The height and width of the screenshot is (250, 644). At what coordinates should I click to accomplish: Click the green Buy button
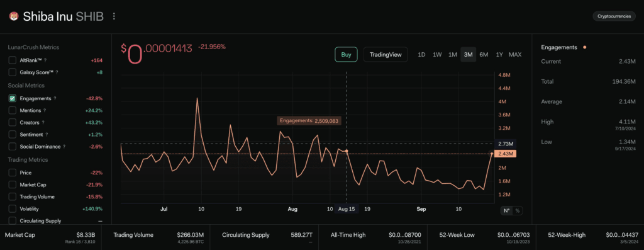347,54
